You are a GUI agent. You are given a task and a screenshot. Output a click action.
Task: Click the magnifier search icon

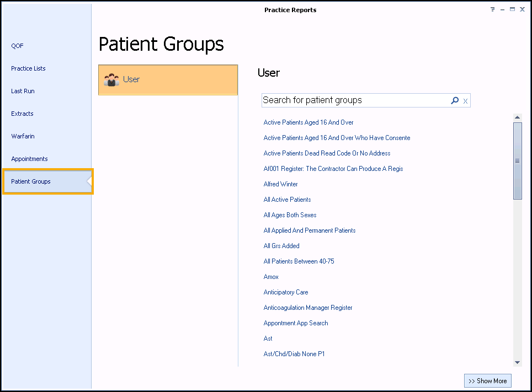455,100
